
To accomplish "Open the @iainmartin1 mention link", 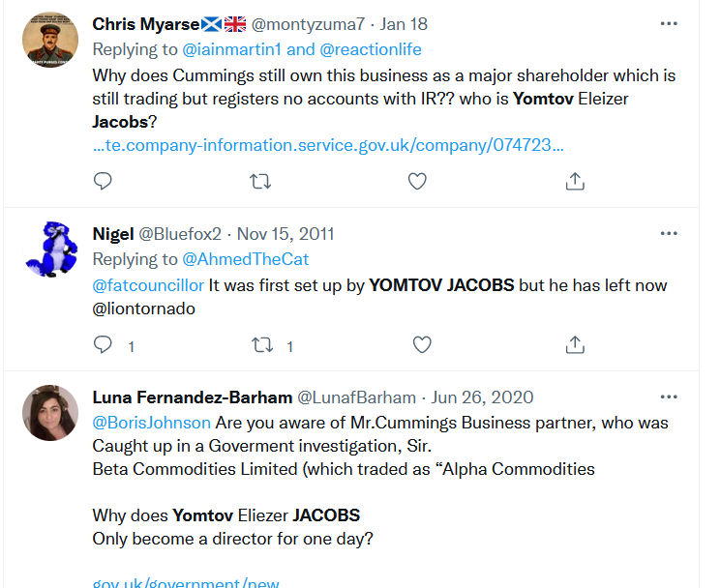I will coord(231,49).
